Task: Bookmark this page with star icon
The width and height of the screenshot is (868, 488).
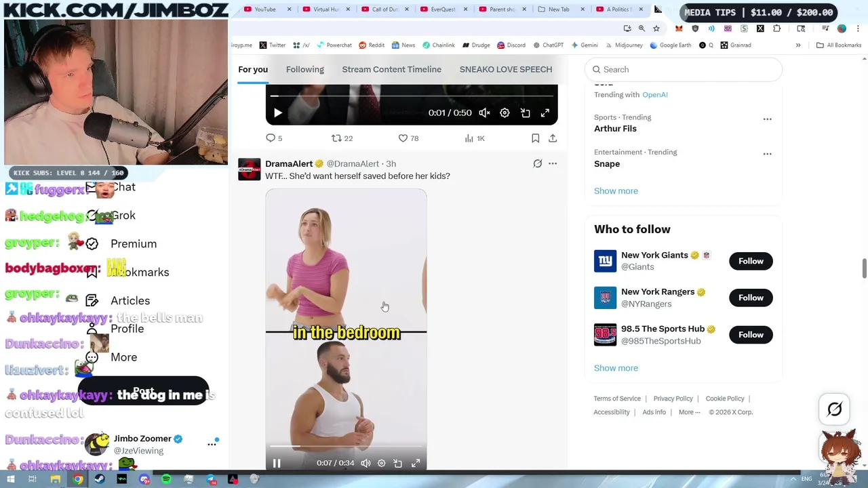Action: (656, 28)
